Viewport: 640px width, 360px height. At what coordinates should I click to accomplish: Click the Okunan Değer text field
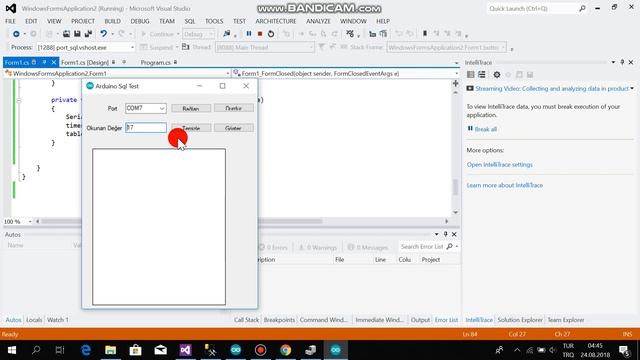[x=146, y=128]
